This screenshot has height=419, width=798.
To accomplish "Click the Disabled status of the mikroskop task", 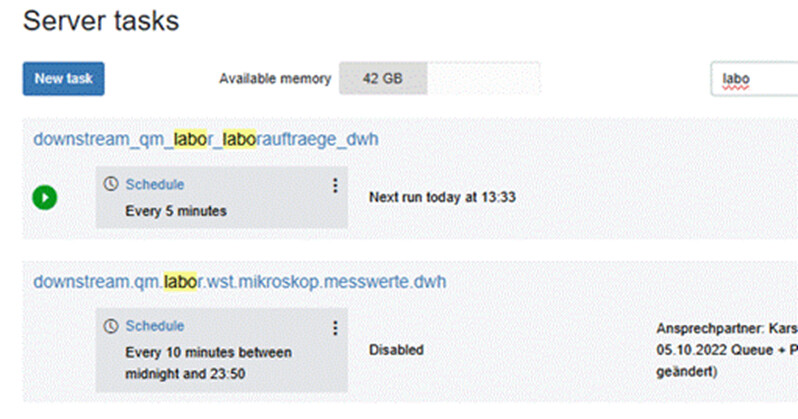I will point(396,350).
